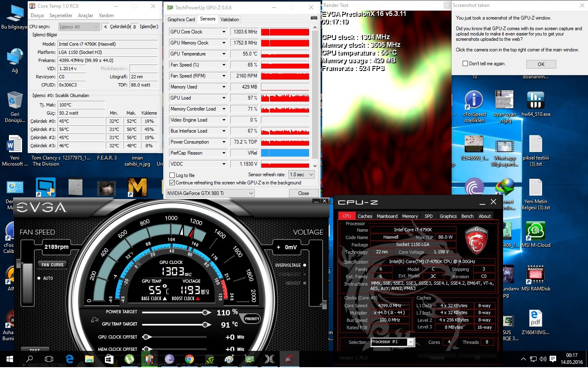Switch to Memory tab in CPU-Z

point(410,216)
